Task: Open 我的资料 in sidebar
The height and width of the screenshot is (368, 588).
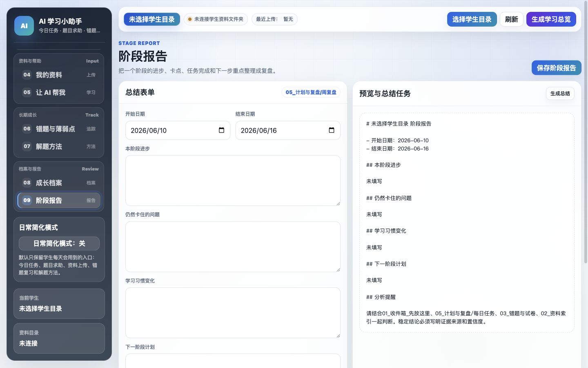Action: tap(59, 75)
